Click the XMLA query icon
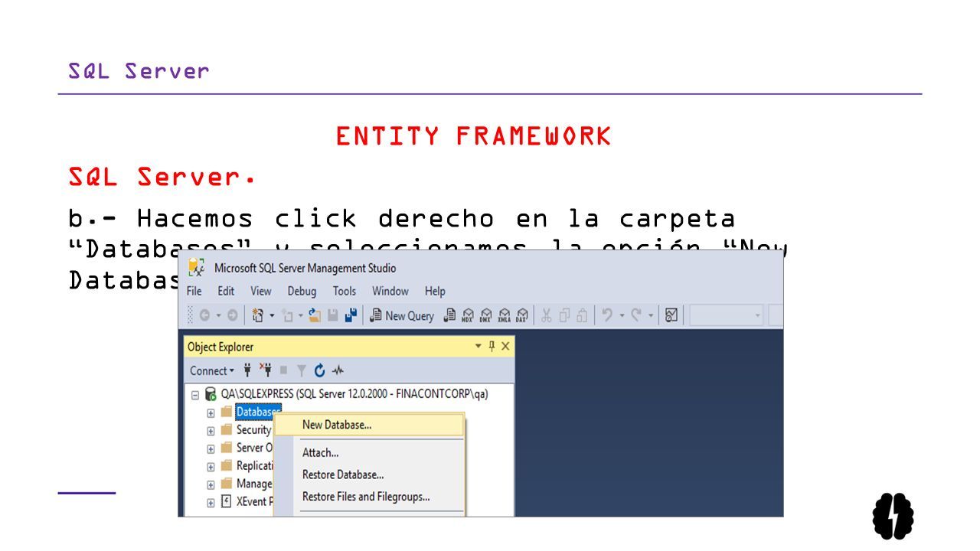 click(504, 315)
